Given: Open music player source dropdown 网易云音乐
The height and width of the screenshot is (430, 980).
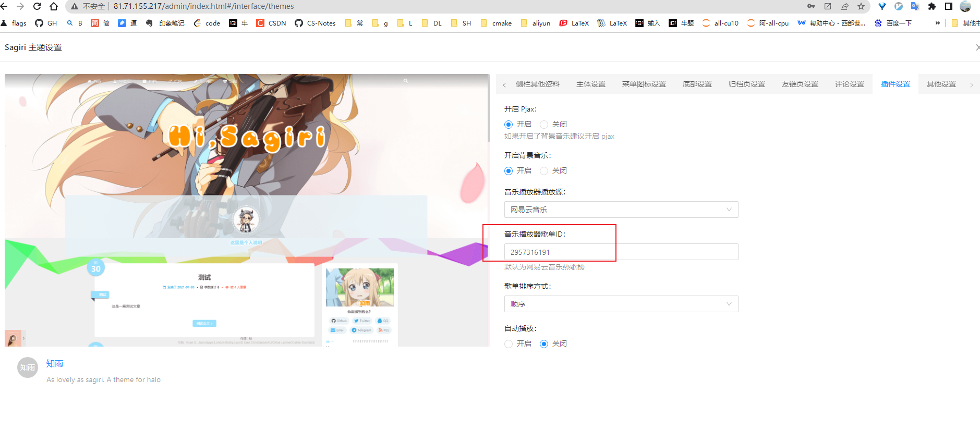Looking at the screenshot, I should click(x=621, y=210).
